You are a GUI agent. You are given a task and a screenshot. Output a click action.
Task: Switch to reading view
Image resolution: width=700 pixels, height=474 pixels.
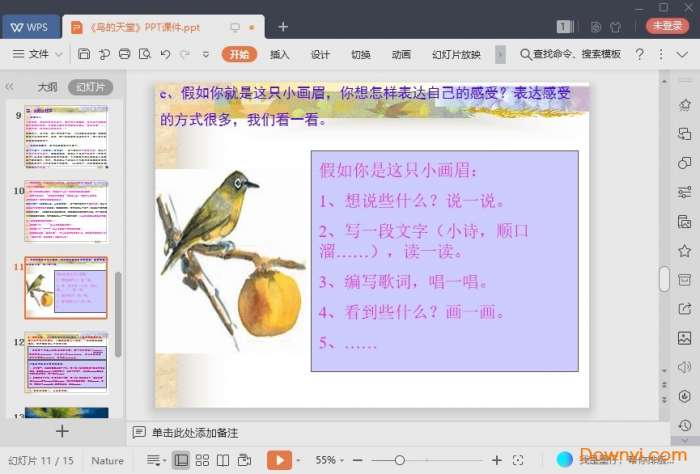click(223, 460)
